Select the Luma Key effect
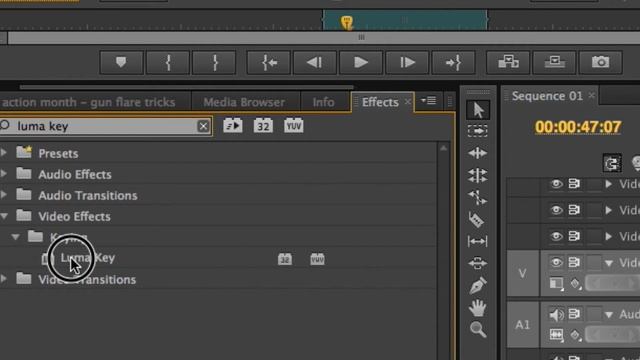640x360 pixels. pos(88,258)
